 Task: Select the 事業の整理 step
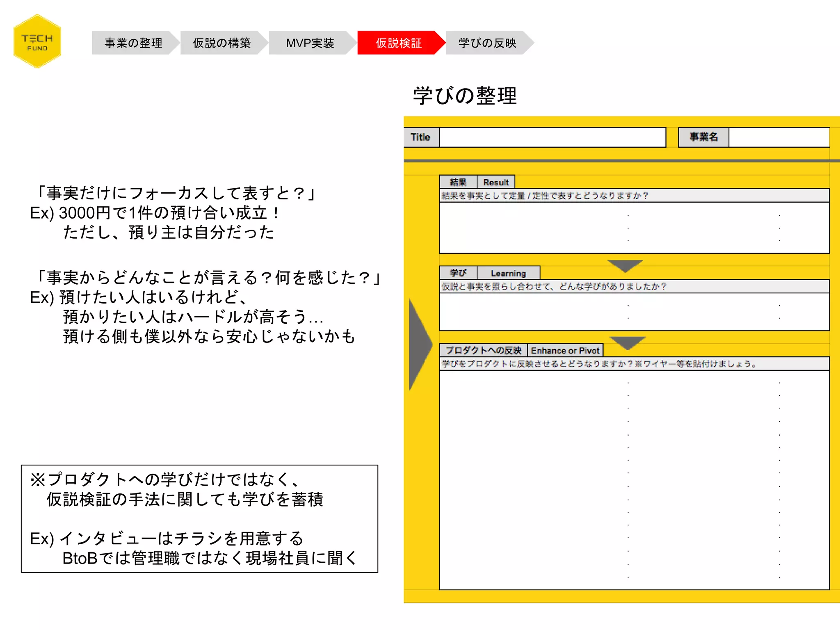pyautogui.click(x=134, y=43)
